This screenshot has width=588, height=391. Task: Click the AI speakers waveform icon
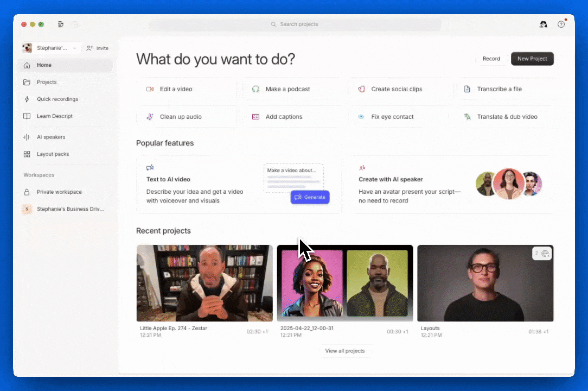pyautogui.click(x=27, y=137)
